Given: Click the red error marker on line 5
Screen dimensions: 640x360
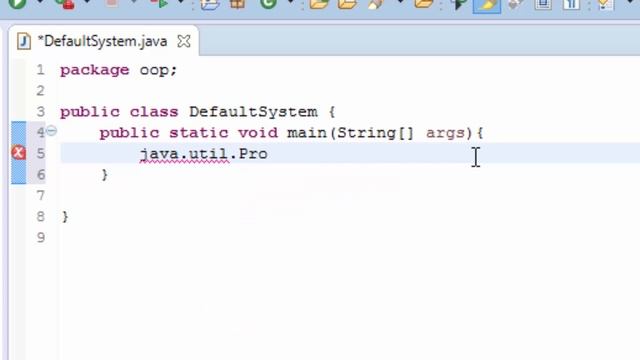Looking at the screenshot, I should click(x=18, y=153).
